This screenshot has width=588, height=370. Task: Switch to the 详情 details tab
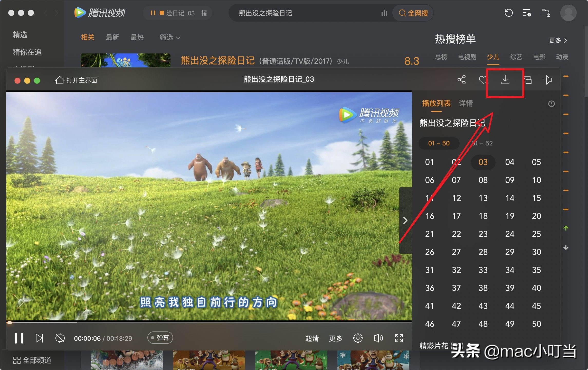click(x=465, y=103)
